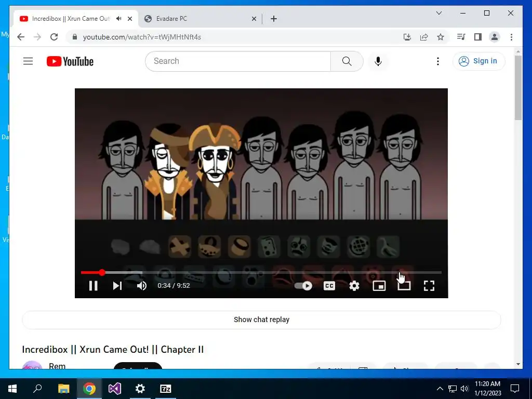Click the Sign in button

(x=478, y=61)
